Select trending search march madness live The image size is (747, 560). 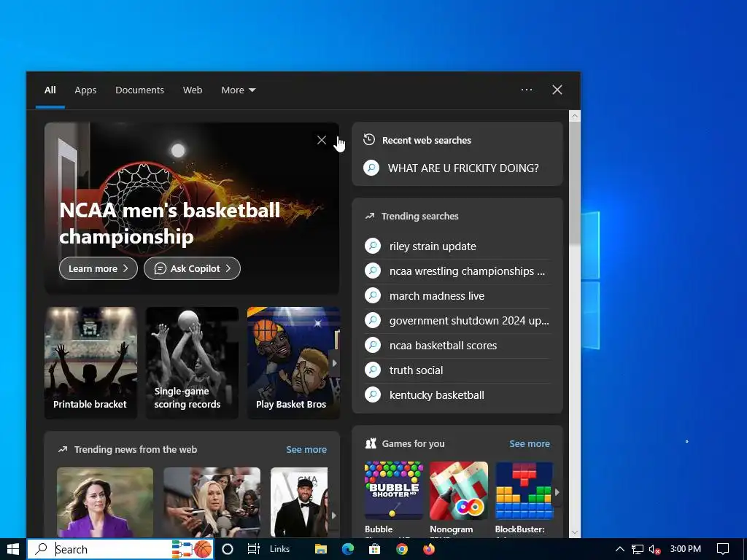point(457,296)
